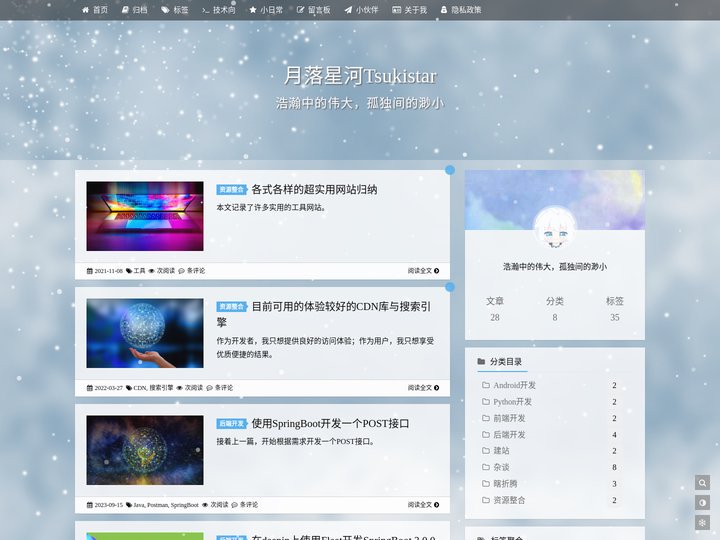720x540 pixels.
Task: Open the 后端开发 category in the sidebar list
Action: [x=509, y=434]
